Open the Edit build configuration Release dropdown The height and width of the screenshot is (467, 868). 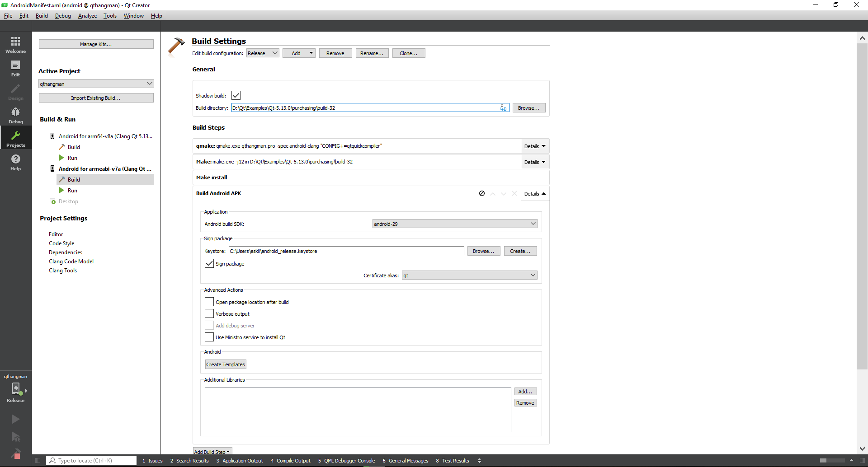[x=263, y=53]
